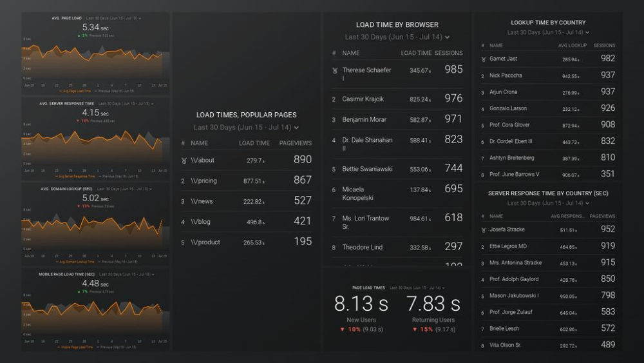
Task: Expand date range dropdown under Load Times, Popular Pages
Action: pyautogui.click(x=246, y=128)
